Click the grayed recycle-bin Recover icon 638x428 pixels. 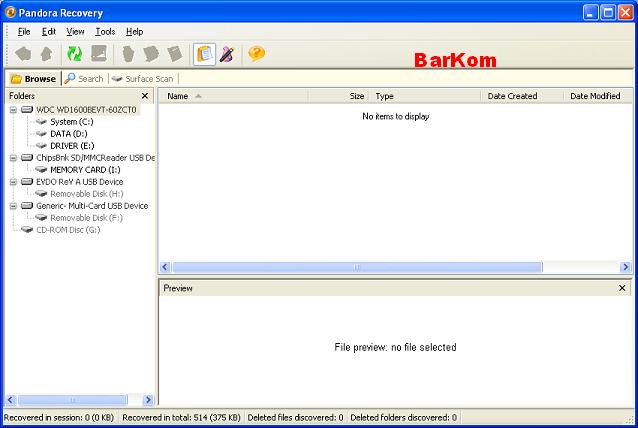[128, 54]
